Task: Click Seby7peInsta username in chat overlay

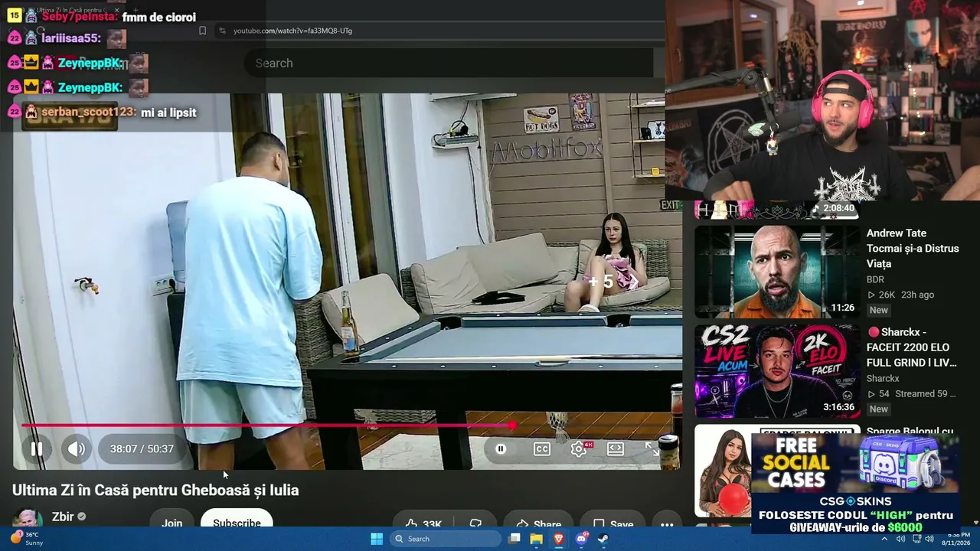Action: (x=80, y=17)
